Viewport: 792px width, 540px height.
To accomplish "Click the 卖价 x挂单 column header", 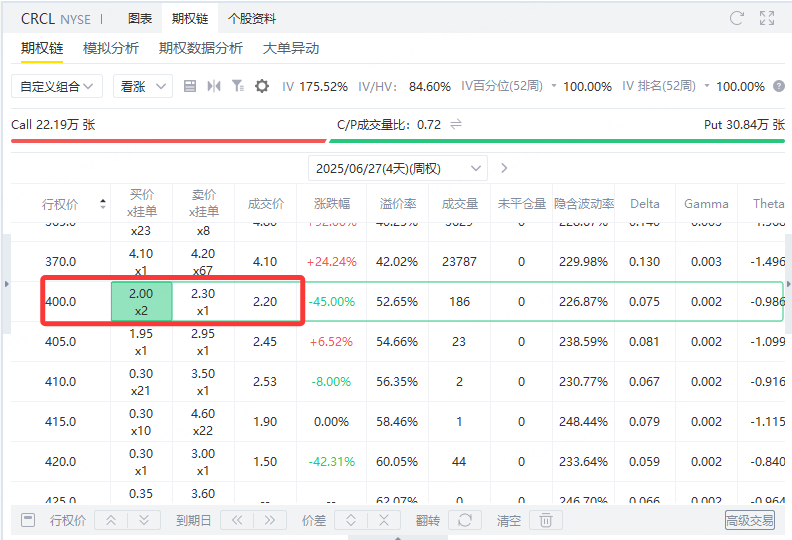I will (x=204, y=203).
